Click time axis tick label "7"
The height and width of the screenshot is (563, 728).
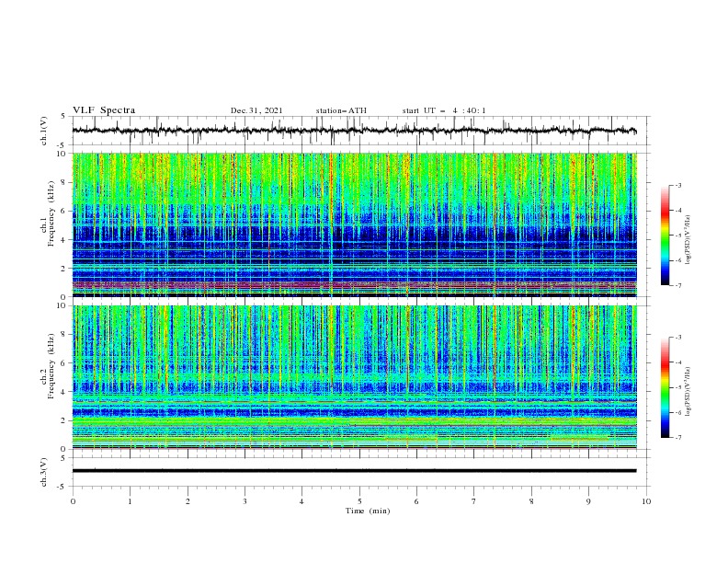(x=474, y=501)
